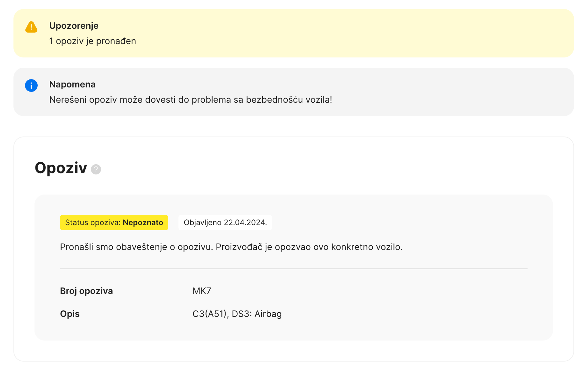Click the yellow warning triangle icon

tap(31, 27)
